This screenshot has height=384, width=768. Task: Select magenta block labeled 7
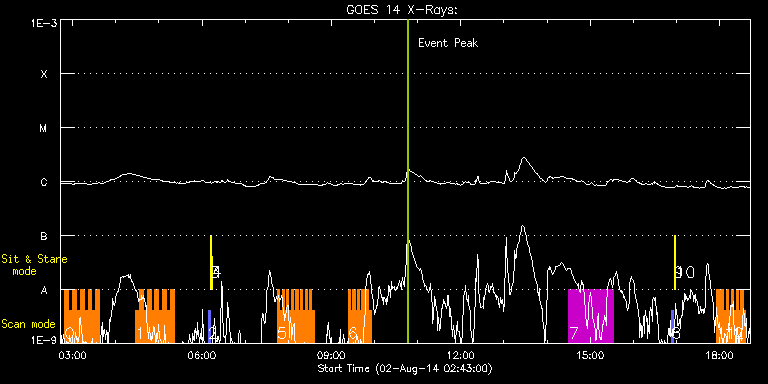click(x=591, y=316)
